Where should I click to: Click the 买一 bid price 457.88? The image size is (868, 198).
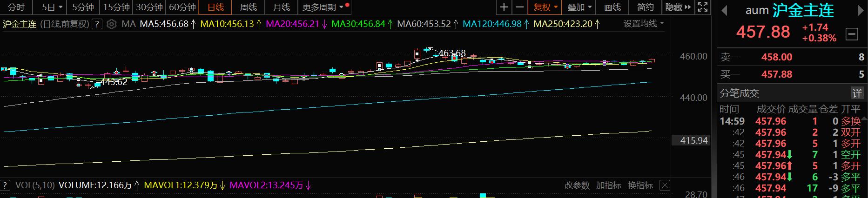click(x=776, y=74)
